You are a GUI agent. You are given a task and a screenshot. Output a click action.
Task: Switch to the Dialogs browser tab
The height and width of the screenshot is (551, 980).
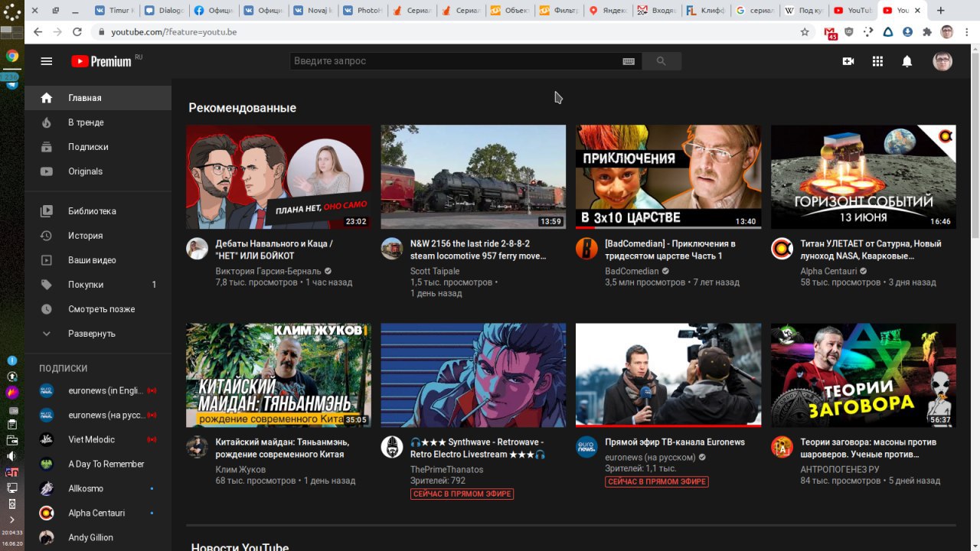pos(163,11)
